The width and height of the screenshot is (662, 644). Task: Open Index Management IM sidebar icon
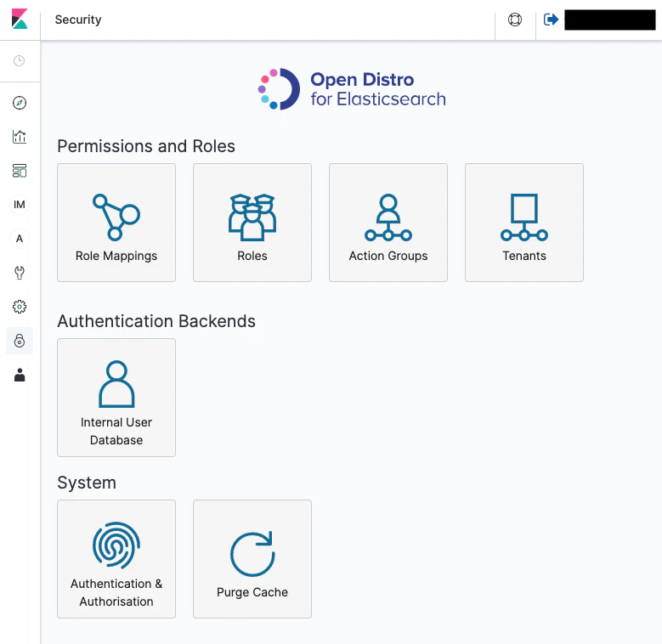pyautogui.click(x=20, y=205)
